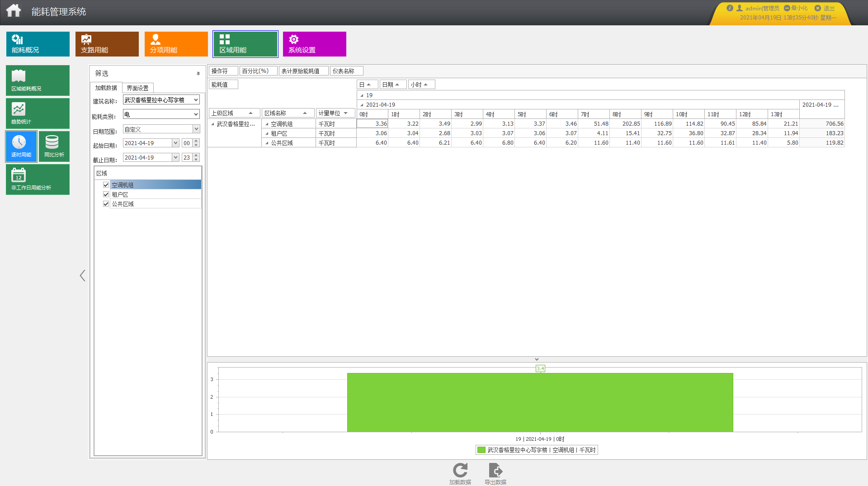The width and height of the screenshot is (868, 486).
Task: Click the home icon in title bar
Action: (x=14, y=10)
